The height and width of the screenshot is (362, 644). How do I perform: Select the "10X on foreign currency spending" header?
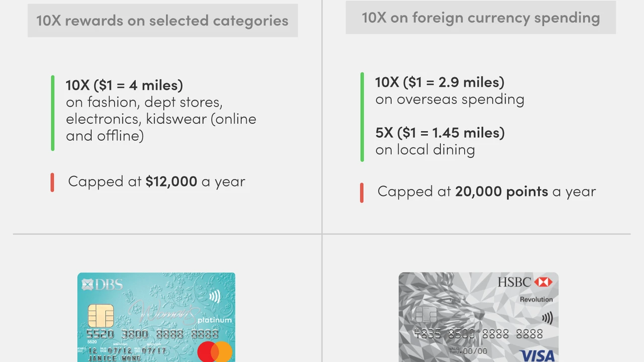coord(480,18)
